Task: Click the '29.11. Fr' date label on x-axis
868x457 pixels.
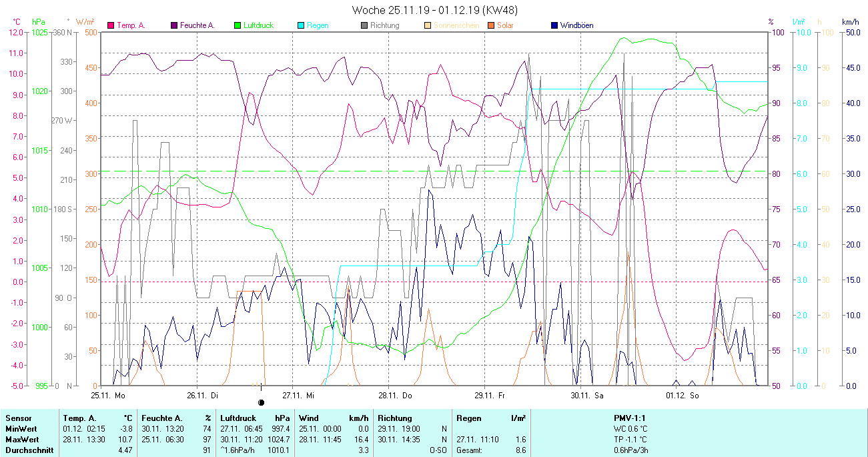Action: 490,396
